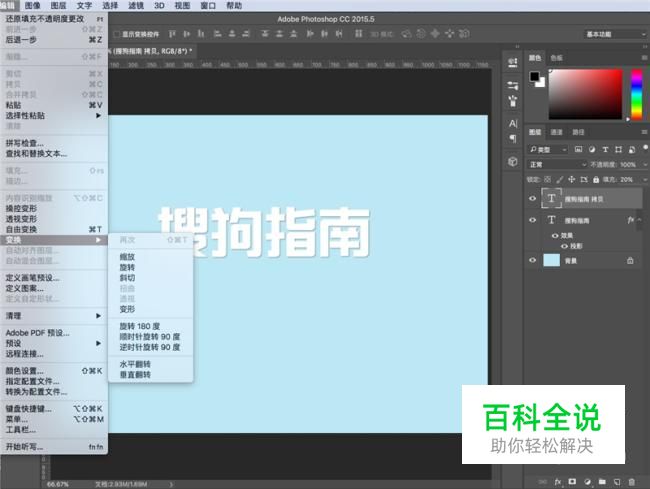Screen dimensions: 650x489
Task: Open the 图像 menu
Action: (32, 5)
